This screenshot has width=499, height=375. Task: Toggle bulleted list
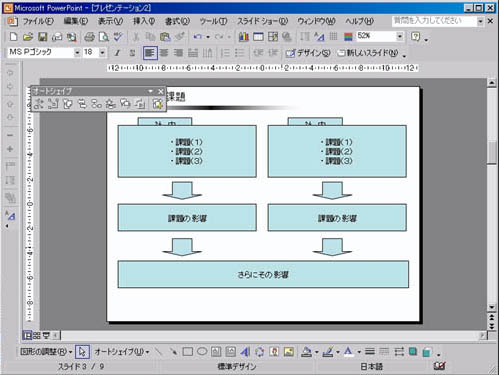point(240,53)
